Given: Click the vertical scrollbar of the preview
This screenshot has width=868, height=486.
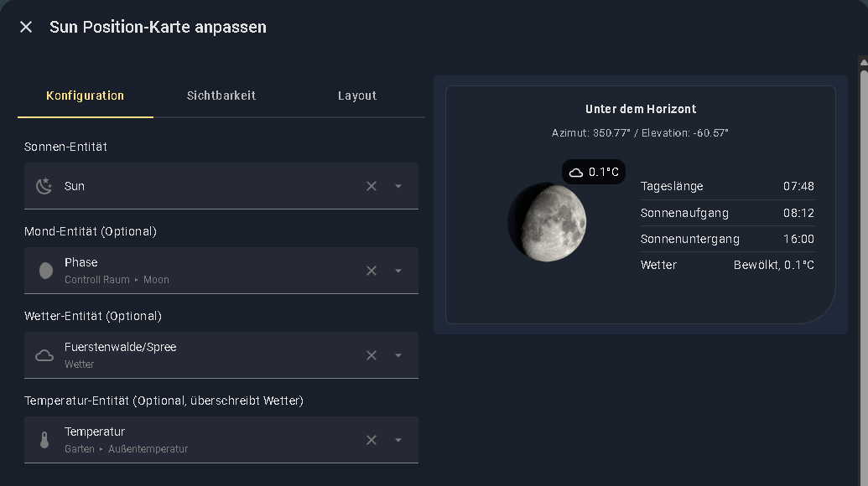Looking at the screenshot, I should 863,251.
